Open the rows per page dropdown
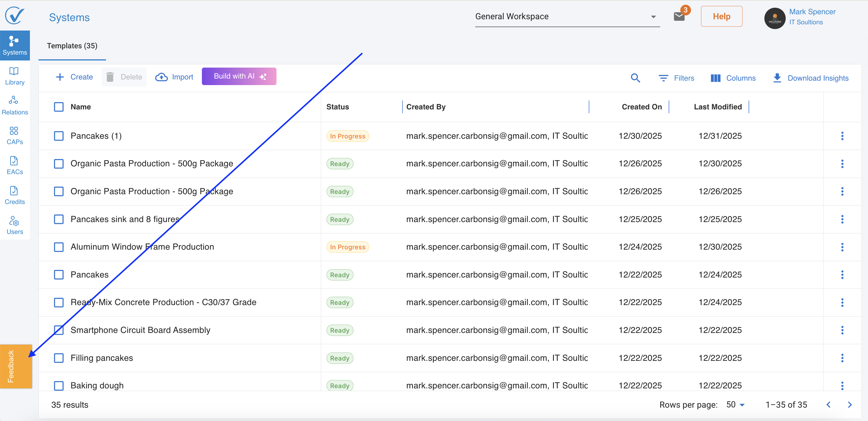 point(735,404)
